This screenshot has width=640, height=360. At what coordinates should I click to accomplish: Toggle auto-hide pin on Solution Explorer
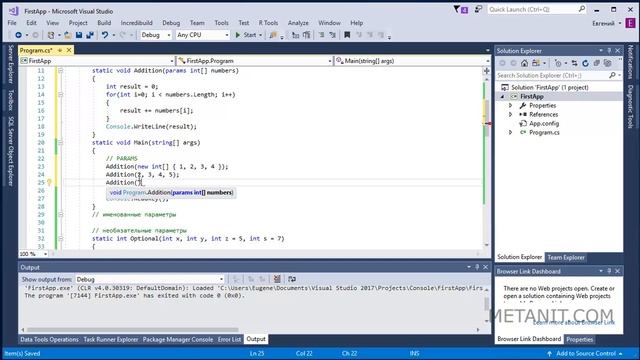(609, 51)
